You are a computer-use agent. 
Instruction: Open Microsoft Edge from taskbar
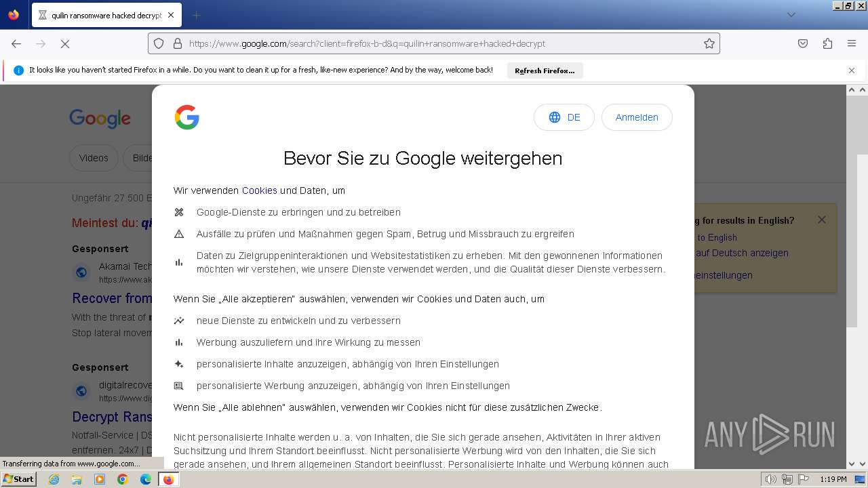click(x=146, y=479)
